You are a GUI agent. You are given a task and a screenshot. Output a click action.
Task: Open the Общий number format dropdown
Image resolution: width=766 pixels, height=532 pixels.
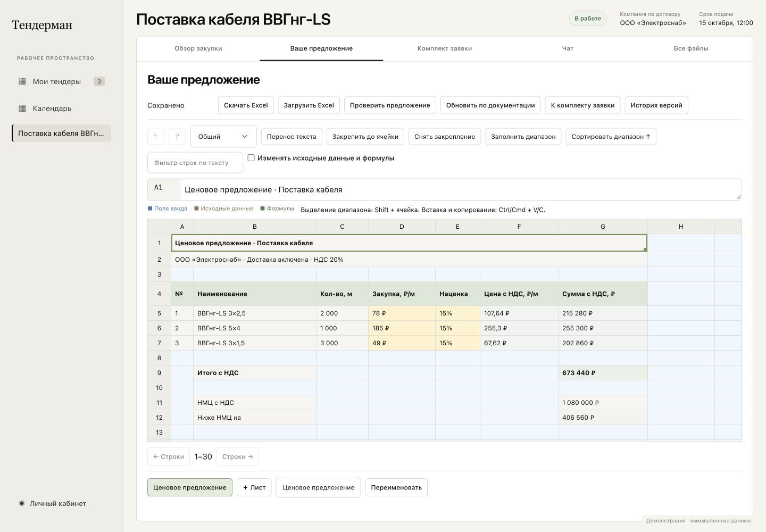(223, 137)
